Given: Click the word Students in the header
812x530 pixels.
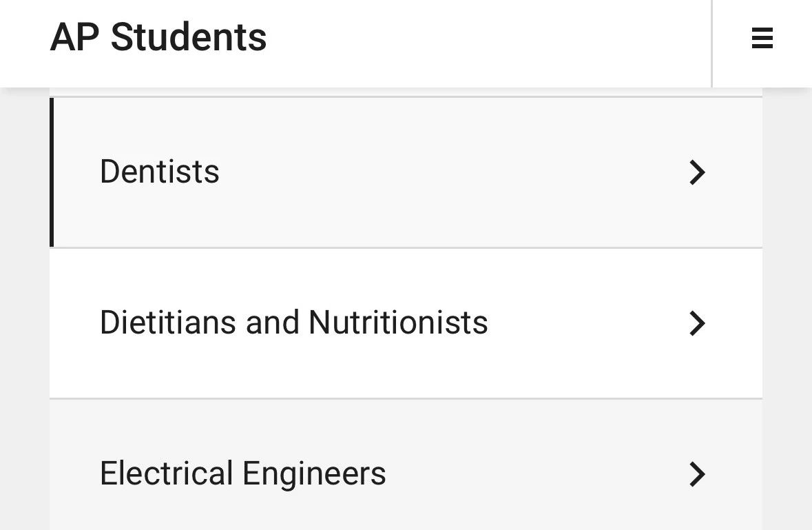Looking at the screenshot, I should (x=189, y=37).
